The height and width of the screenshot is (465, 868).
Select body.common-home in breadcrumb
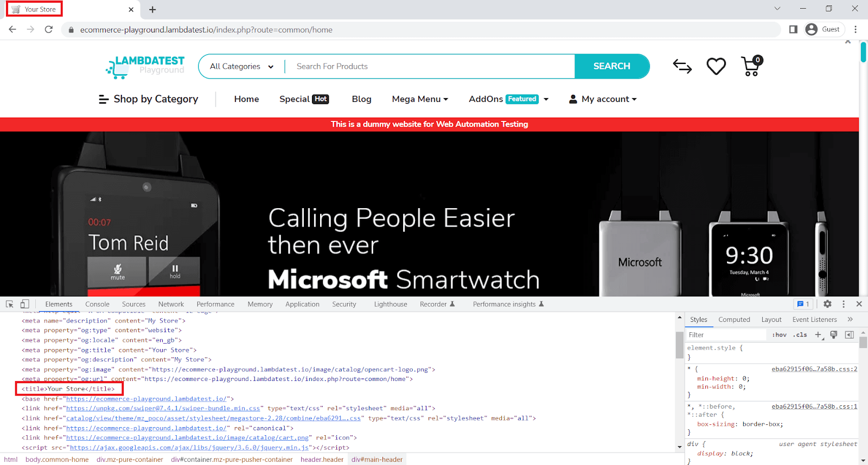tap(57, 460)
